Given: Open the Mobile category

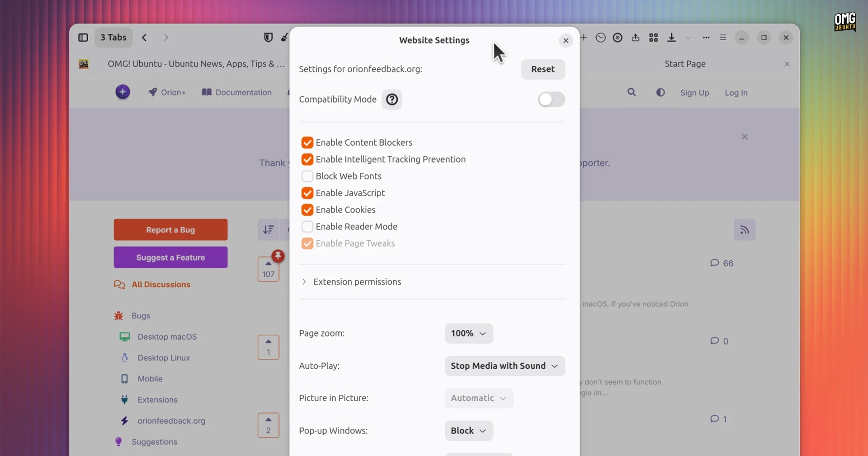Looking at the screenshot, I should tap(141, 379).
